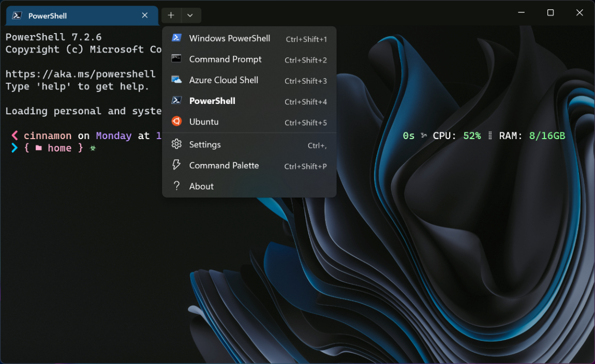Select the PowerShell tab title
The width and height of the screenshot is (595, 364).
click(x=48, y=16)
